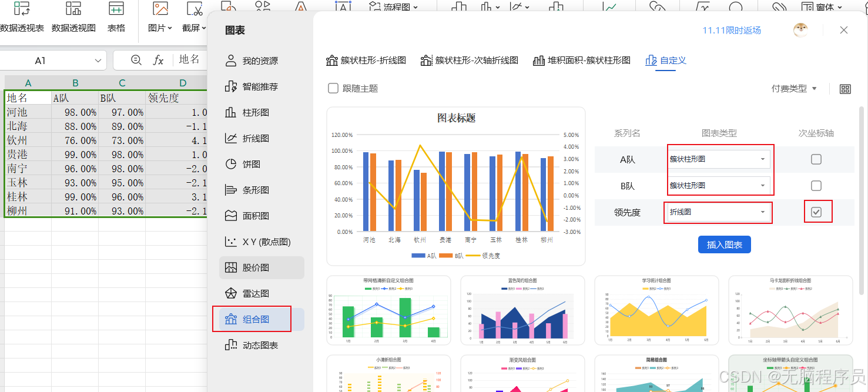Image resolution: width=868 pixels, height=392 pixels.
Task: Click the zoom magnifier icon in formula bar
Action: pyautogui.click(x=136, y=60)
